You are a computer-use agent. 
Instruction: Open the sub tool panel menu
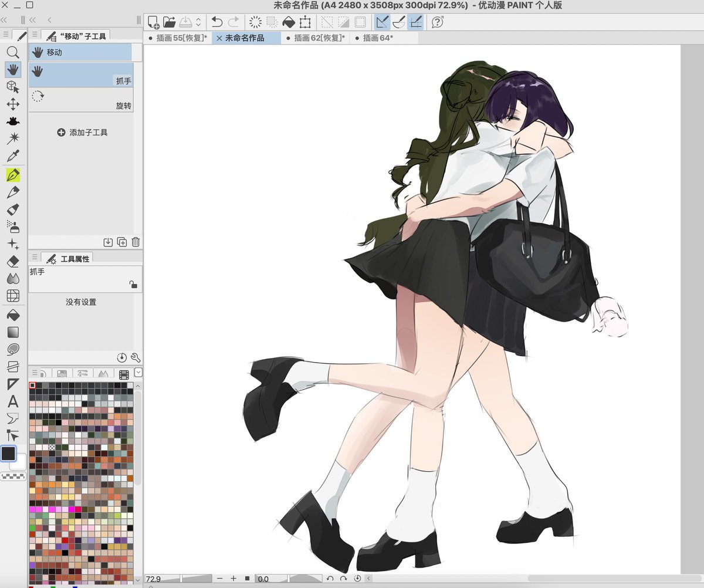[35, 35]
